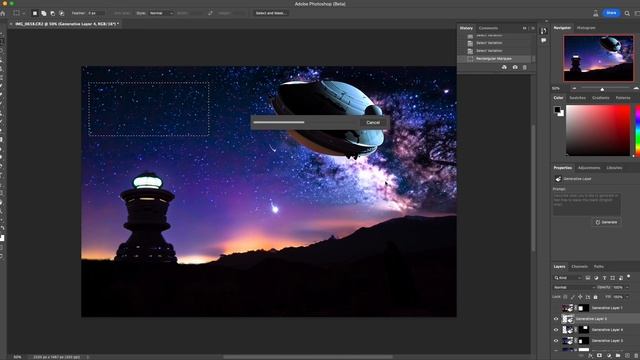This screenshot has height=360, width=640.
Task: Filter layers by adjustment layers icon
Action: [x=596, y=278]
